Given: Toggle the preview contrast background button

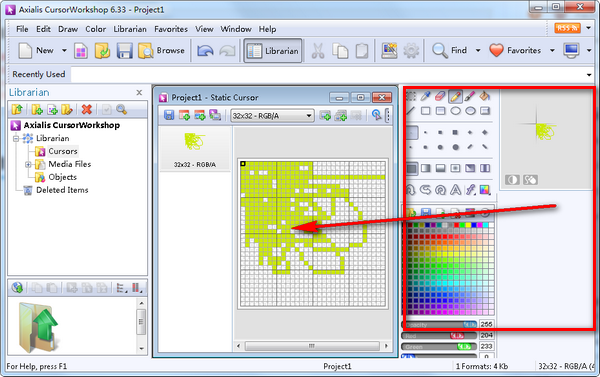Looking at the screenshot, I should coord(512,180).
